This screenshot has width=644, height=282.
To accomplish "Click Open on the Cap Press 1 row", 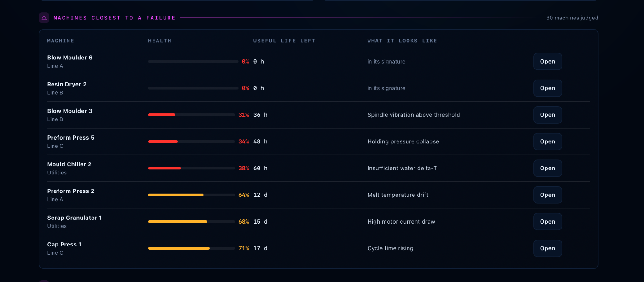I will [x=547, y=248].
